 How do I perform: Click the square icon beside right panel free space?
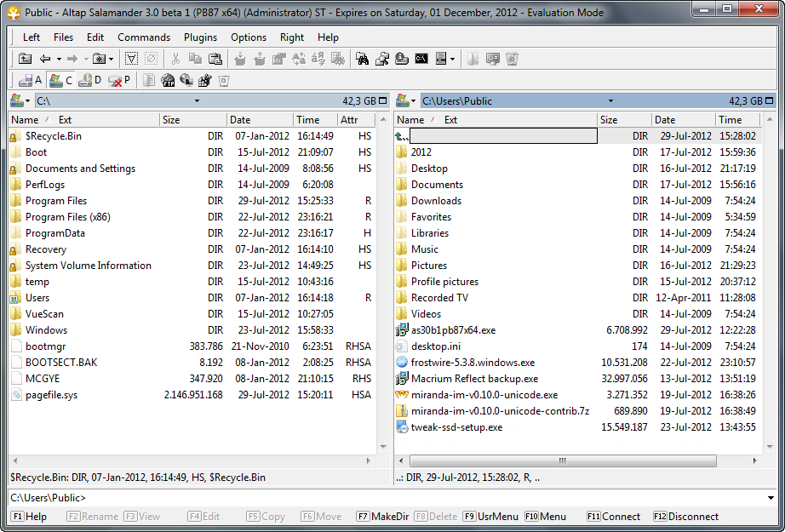[x=770, y=100]
